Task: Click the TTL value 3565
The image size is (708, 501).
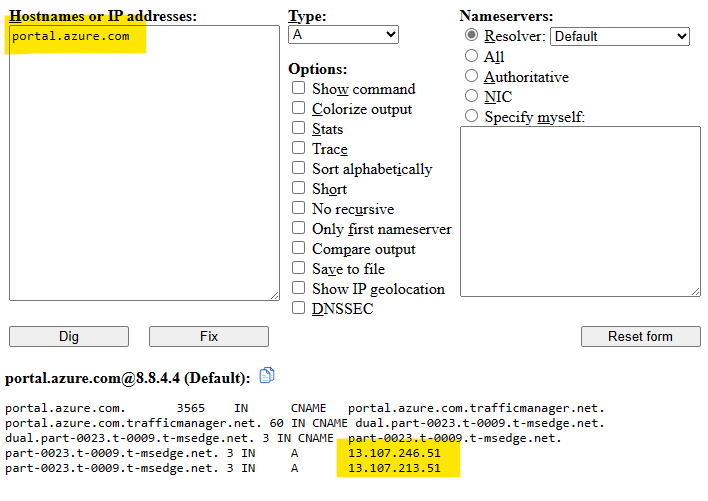Action: coord(191,408)
